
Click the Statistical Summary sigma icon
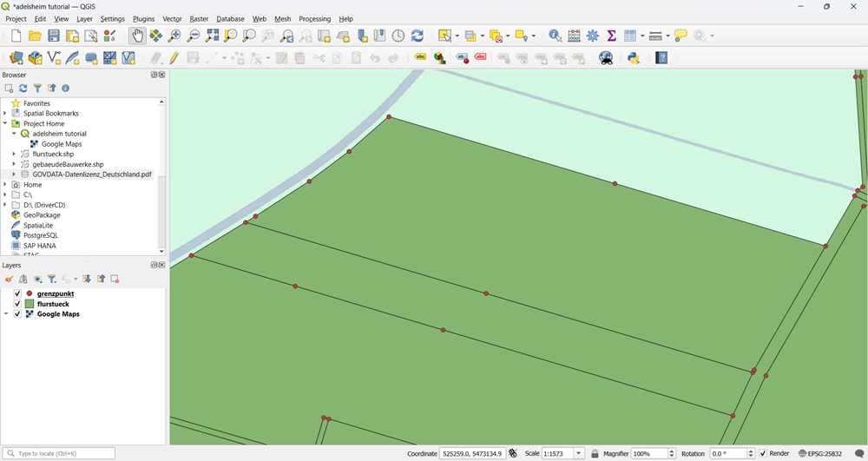point(612,36)
